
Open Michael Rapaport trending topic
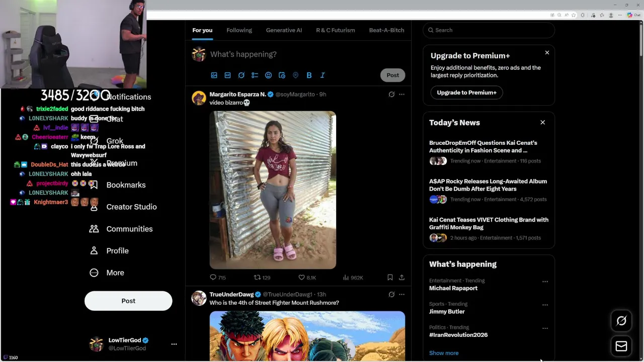[x=453, y=289]
